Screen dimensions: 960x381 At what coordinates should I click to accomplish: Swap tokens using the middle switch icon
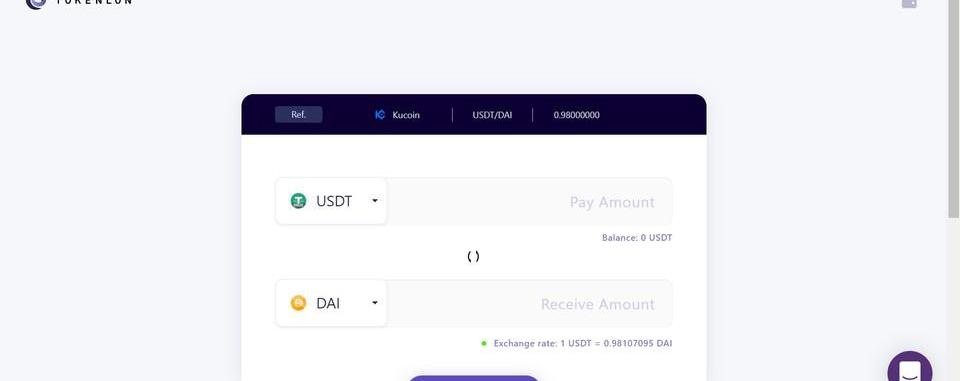(473, 257)
